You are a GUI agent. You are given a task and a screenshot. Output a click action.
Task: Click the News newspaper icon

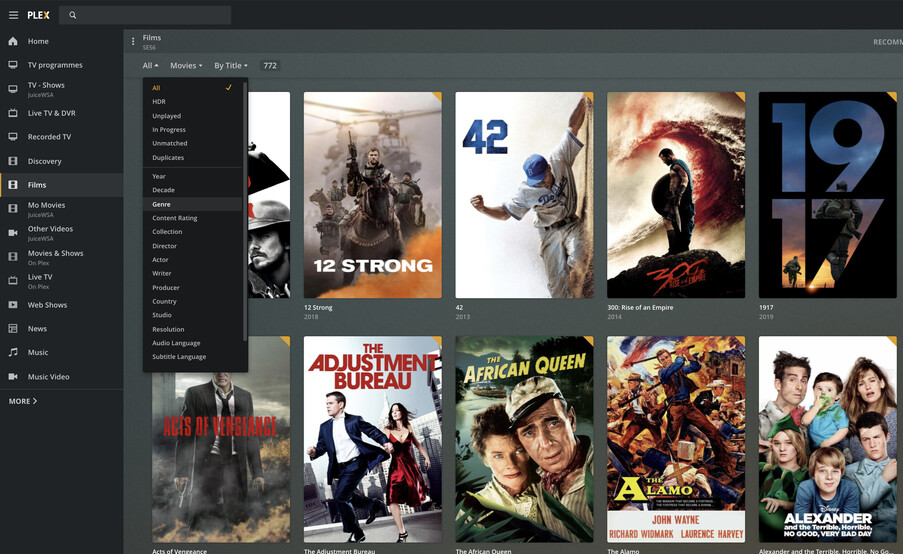click(x=13, y=328)
